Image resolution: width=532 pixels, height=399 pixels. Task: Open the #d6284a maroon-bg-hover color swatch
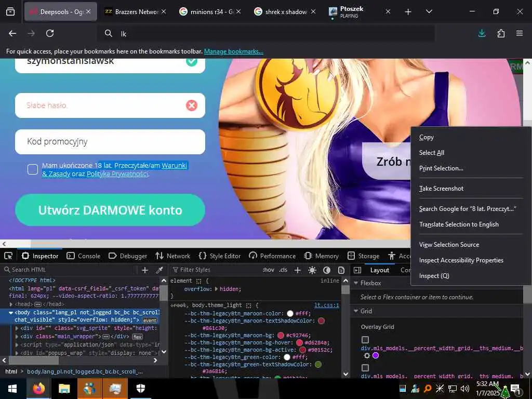coord(299,343)
